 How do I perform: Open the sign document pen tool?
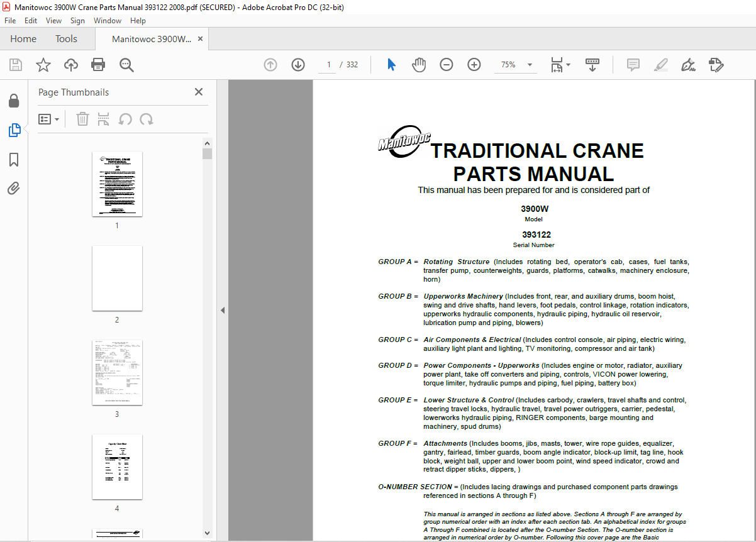(x=688, y=65)
